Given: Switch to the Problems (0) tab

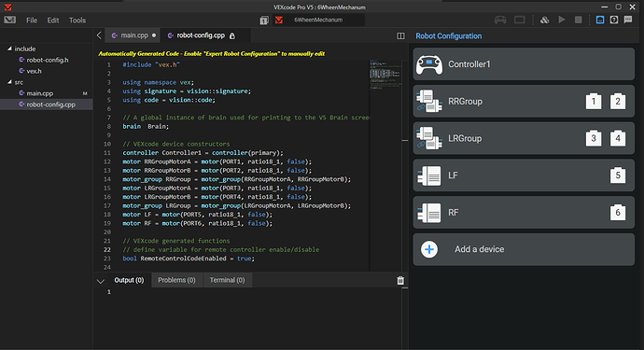Looking at the screenshot, I should (176, 280).
